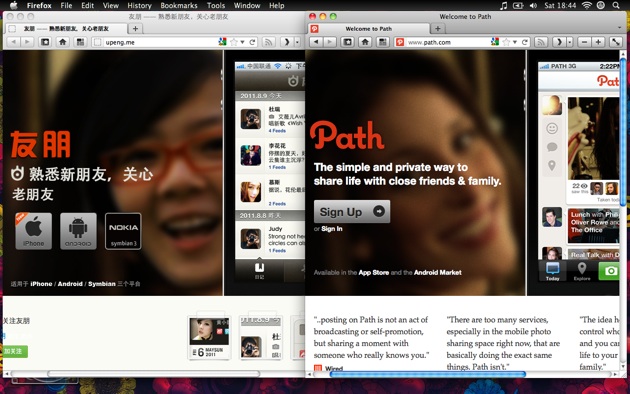
Task: Select the Welcome to Path tab
Action: pos(369,29)
